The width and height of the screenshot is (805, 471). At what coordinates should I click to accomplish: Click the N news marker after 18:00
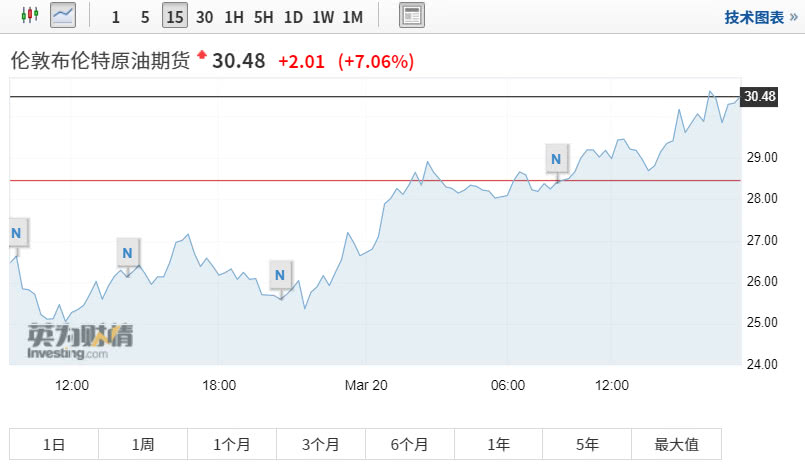280,274
